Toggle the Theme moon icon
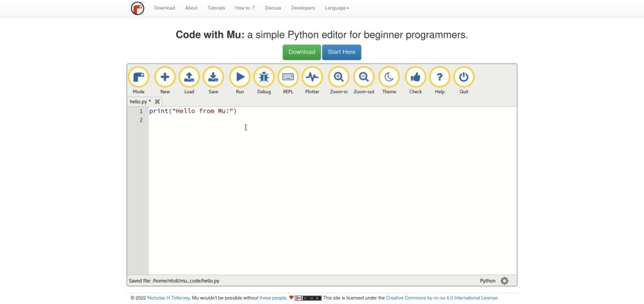Viewport: 644px width, 304px height. tap(389, 77)
